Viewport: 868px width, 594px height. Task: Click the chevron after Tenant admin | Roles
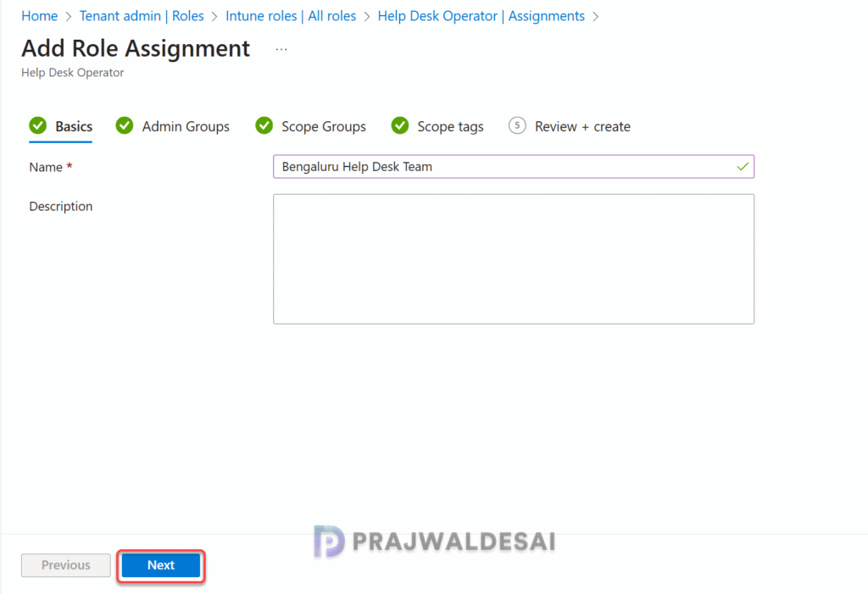(x=214, y=17)
